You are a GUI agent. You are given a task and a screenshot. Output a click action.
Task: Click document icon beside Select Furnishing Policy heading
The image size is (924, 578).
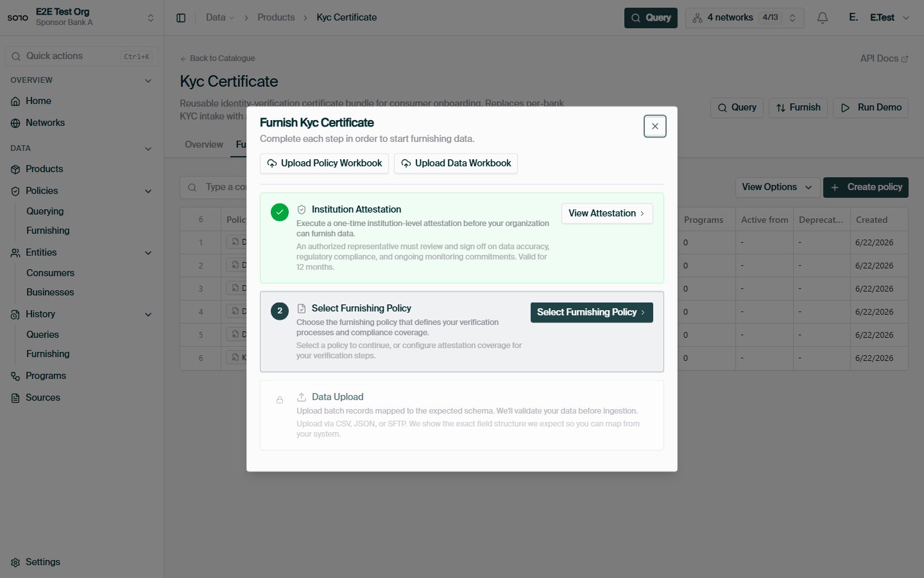[x=302, y=308]
